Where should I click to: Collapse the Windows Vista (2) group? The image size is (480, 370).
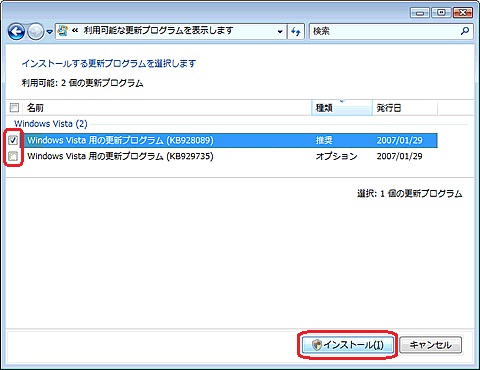click(51, 124)
